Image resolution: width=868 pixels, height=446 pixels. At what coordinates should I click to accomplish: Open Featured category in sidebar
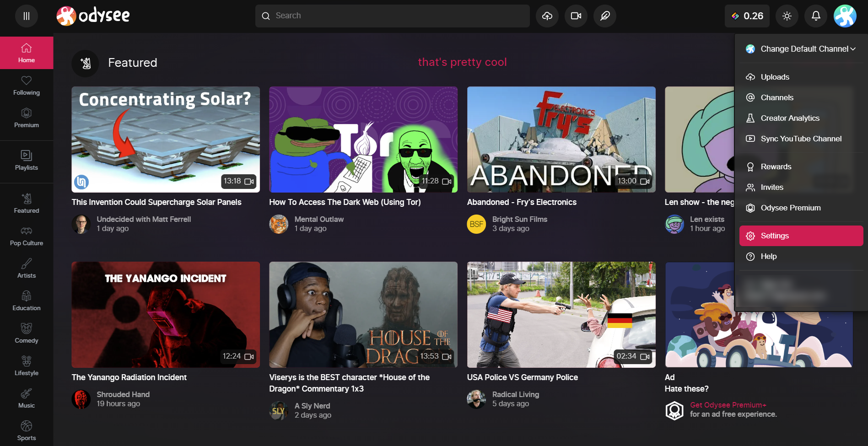27,204
